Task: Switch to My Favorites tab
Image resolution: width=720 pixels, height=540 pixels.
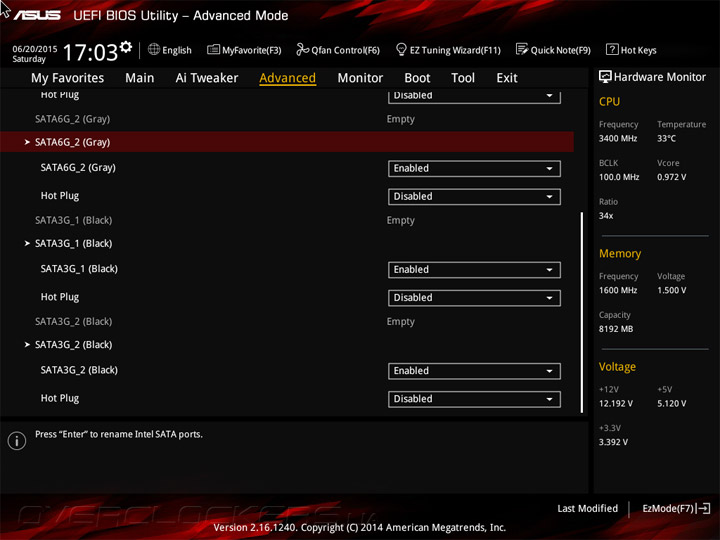Action: (68, 78)
